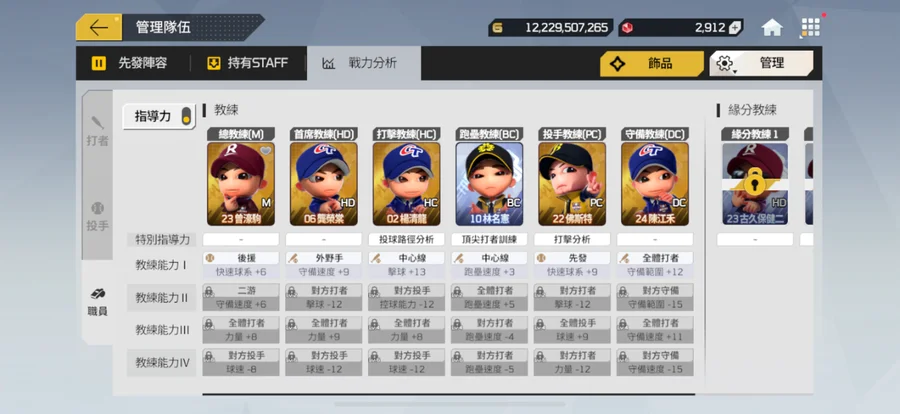Open the grid menu icon

pyautogui.click(x=810, y=27)
